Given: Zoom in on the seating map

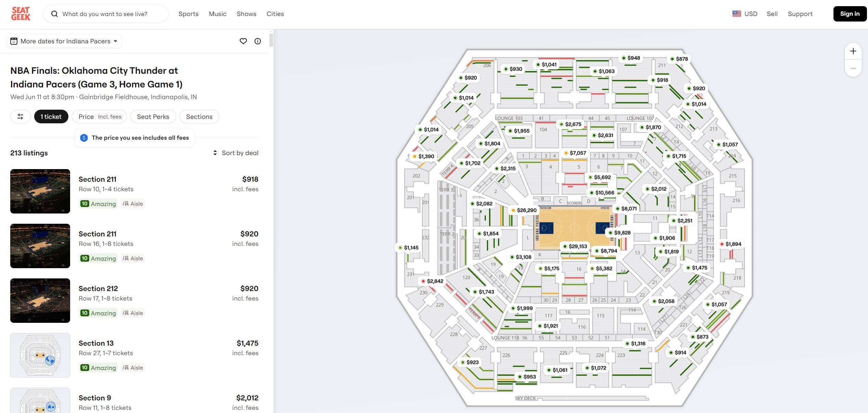Looking at the screenshot, I should (853, 51).
